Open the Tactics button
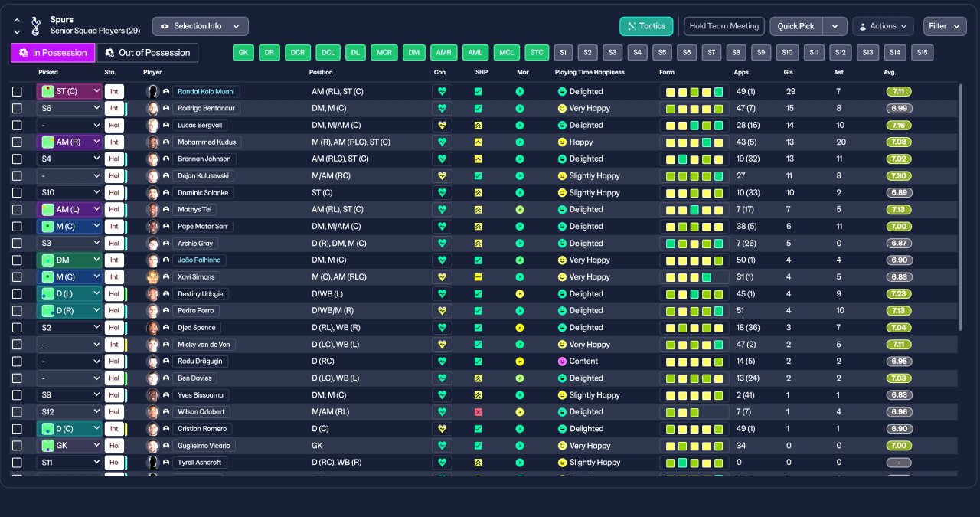The image size is (980, 517). click(x=646, y=26)
